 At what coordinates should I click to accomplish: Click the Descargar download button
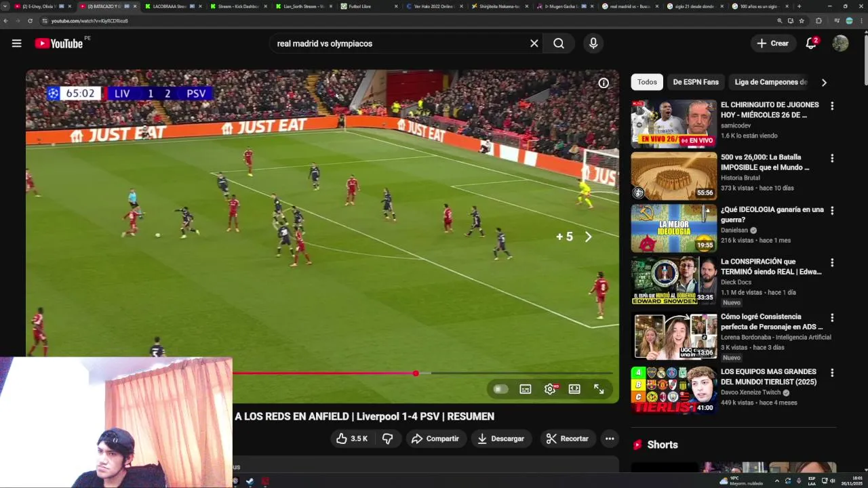pos(500,439)
